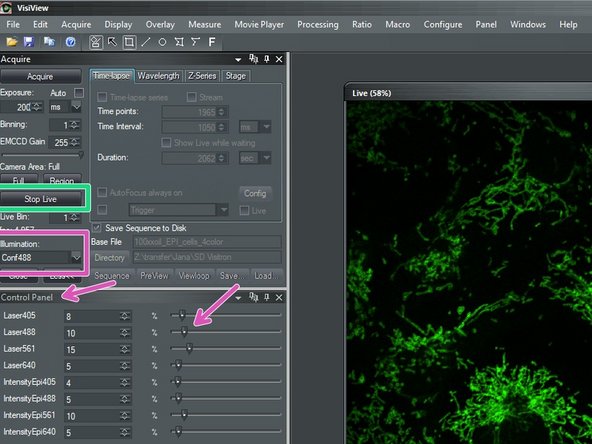This screenshot has width=592, height=444.
Task: Toggle the Live checkbox below Config
Action: [244, 210]
